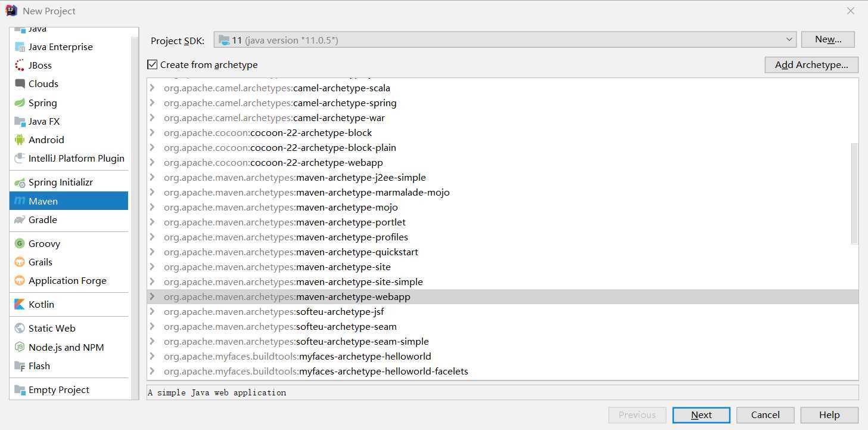Expand softeu-archetype-jsf node
This screenshot has height=430, width=868.
[x=153, y=311]
